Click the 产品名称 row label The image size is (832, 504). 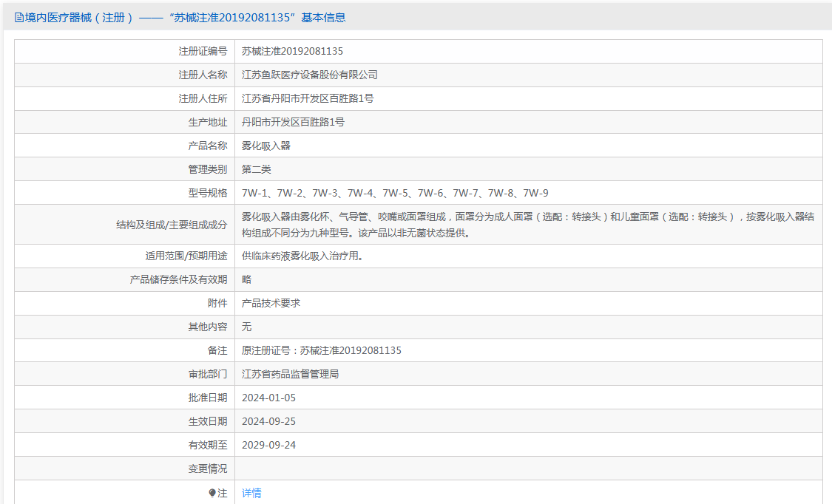(208, 146)
